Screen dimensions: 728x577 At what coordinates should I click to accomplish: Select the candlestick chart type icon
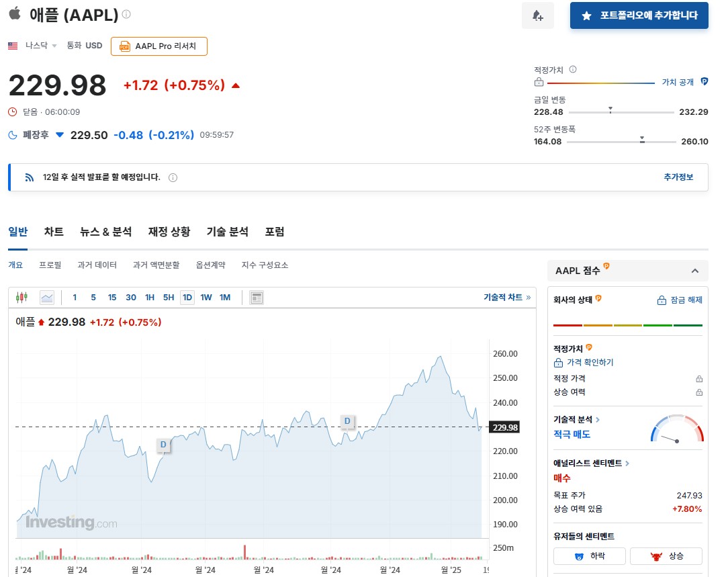(x=21, y=297)
